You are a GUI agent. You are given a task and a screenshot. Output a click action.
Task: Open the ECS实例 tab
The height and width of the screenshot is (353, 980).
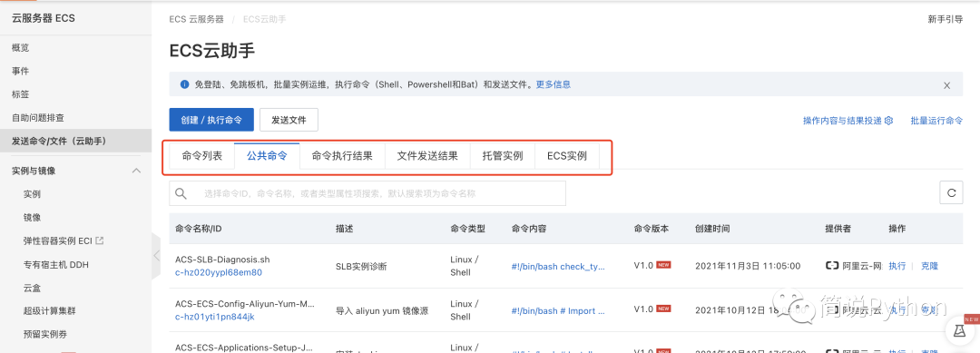(567, 155)
